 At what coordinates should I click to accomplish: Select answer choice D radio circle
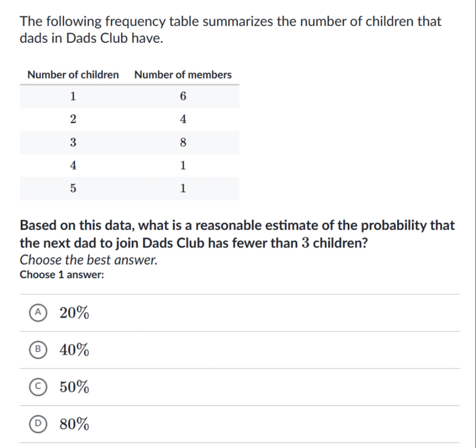tap(38, 424)
